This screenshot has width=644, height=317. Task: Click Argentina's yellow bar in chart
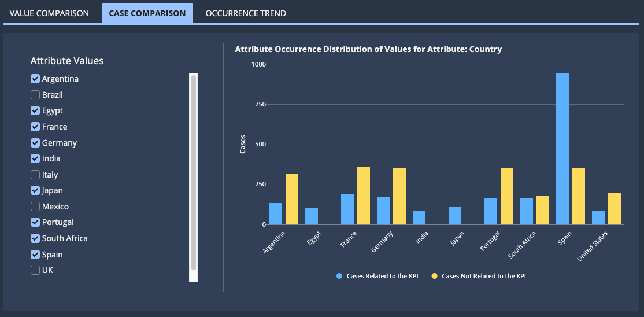click(292, 199)
